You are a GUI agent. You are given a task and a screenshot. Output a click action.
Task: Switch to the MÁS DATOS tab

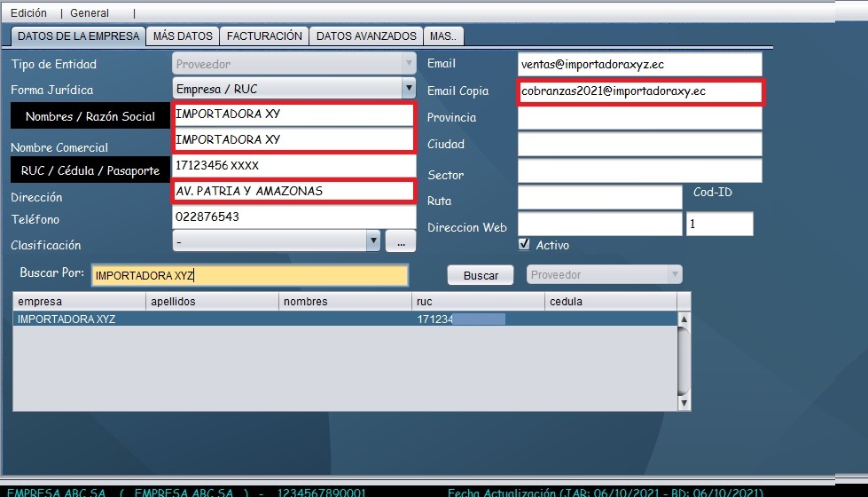click(183, 36)
